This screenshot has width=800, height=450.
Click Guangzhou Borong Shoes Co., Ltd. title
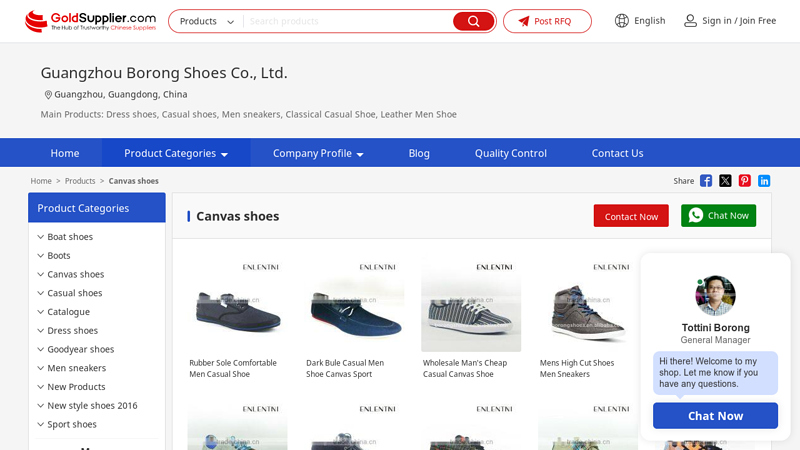click(x=164, y=73)
